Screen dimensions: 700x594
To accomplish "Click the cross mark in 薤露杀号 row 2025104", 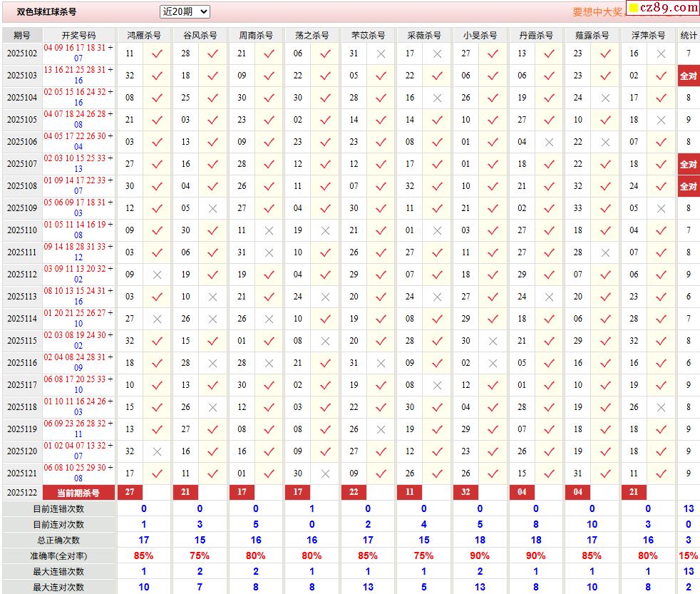I will point(605,98).
